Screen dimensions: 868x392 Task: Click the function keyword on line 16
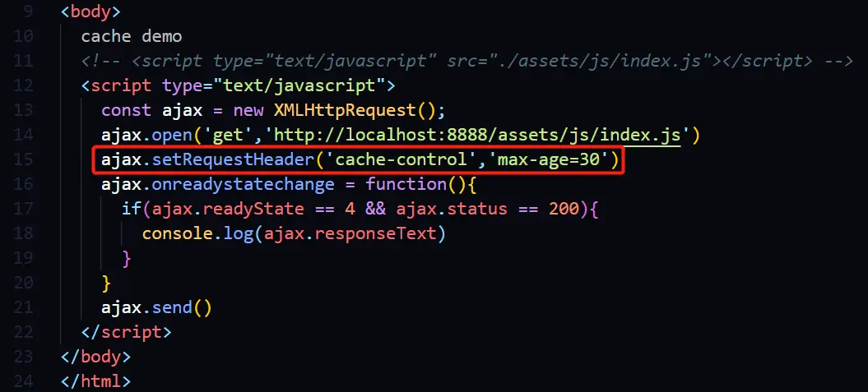406,185
